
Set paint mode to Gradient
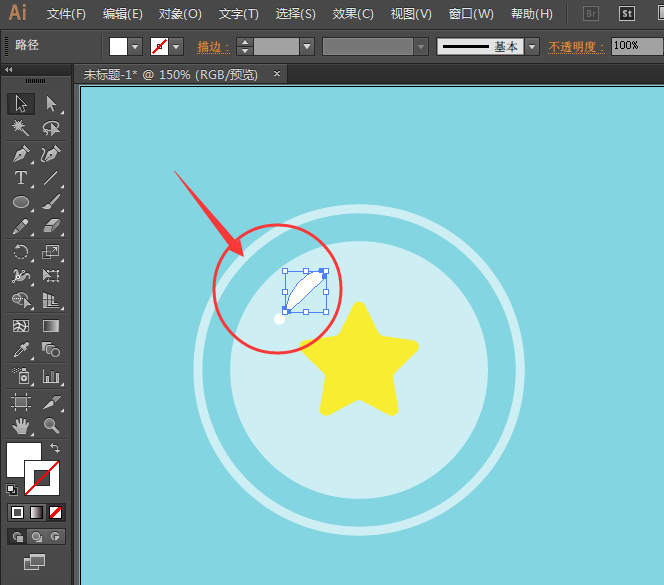(x=36, y=513)
